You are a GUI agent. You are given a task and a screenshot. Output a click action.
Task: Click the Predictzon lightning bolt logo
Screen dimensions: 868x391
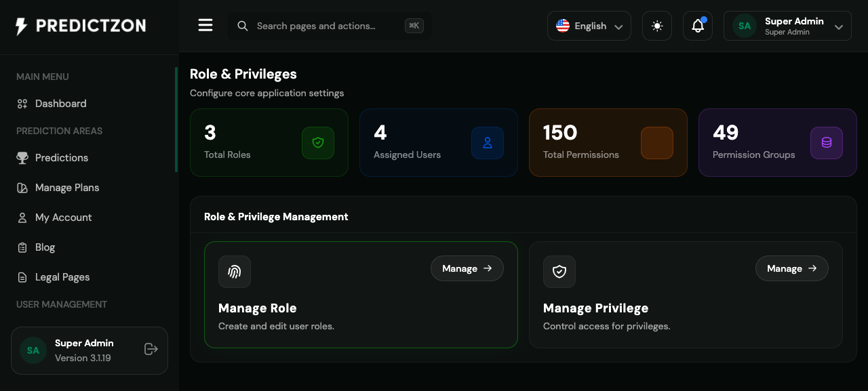pos(22,26)
